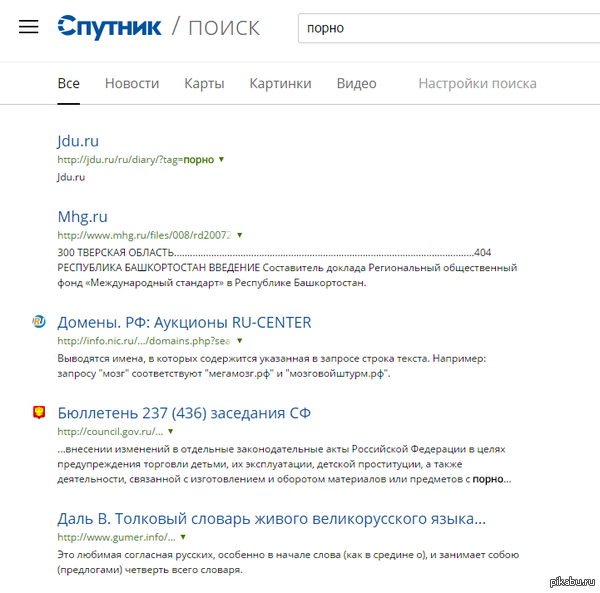The width and height of the screenshot is (600, 593).
Task: Expand the dropdown arrow after info.nic.ru URL
Action: click(240, 340)
